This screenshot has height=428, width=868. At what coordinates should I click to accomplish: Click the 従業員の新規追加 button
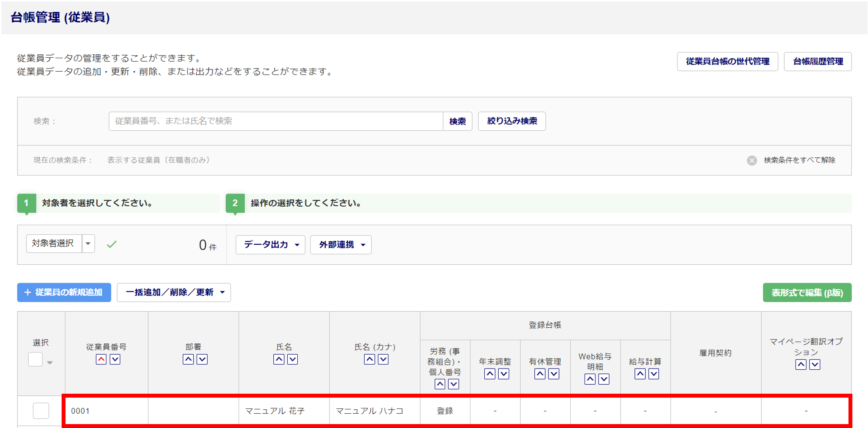tap(64, 293)
